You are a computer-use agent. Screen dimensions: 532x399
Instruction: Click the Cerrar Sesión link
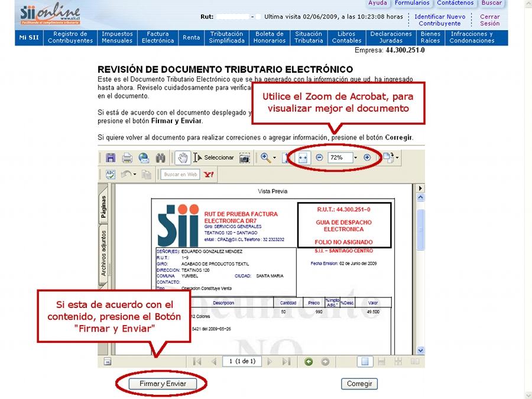[489, 20]
